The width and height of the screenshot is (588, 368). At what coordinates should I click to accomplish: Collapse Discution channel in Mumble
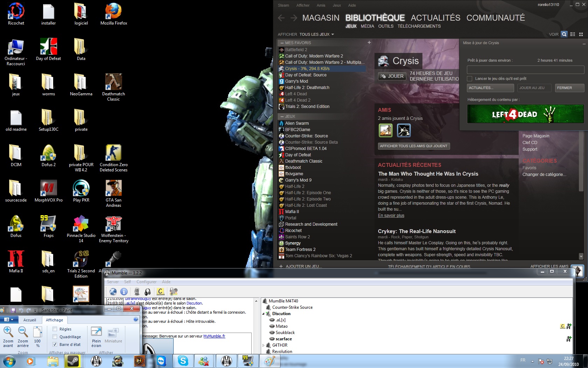264,314
